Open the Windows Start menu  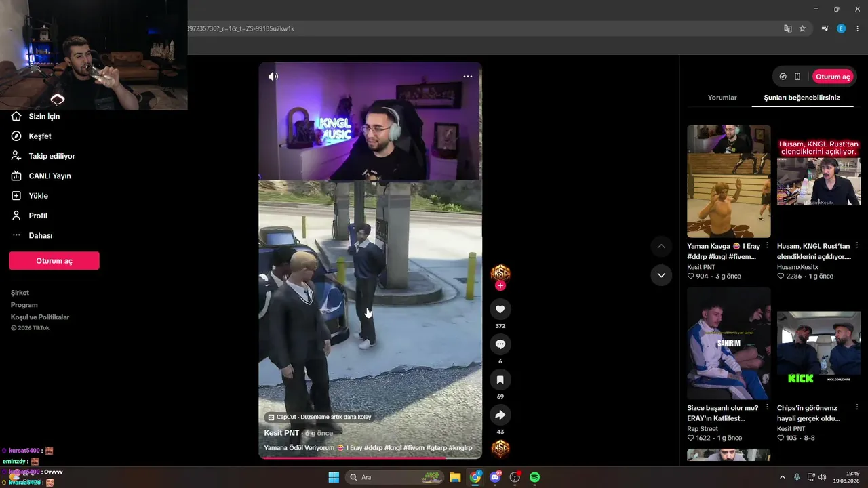pos(334,477)
